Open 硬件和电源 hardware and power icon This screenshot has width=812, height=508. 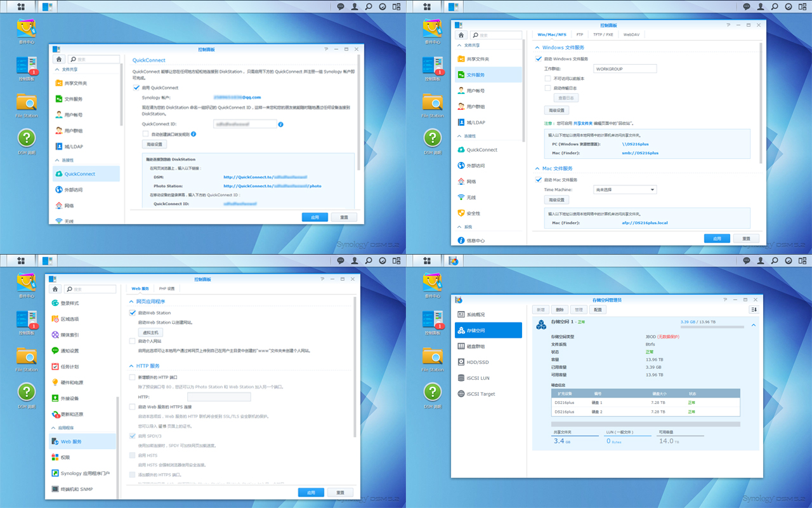[55, 382]
